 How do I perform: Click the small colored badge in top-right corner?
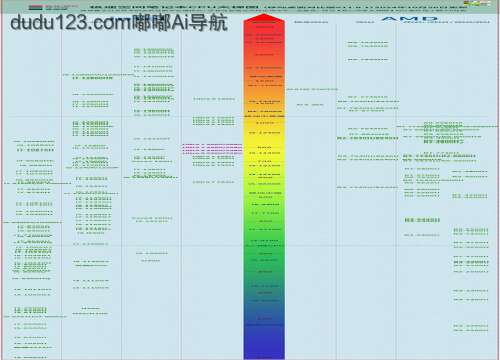coord(478,3)
